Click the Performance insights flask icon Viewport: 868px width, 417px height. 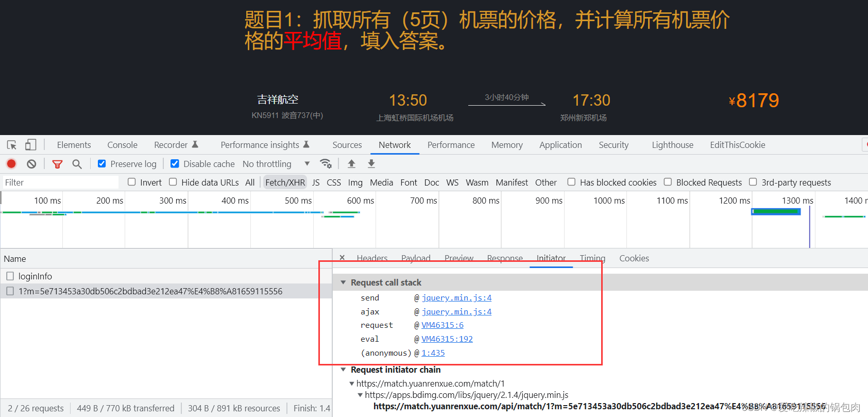tap(306, 145)
